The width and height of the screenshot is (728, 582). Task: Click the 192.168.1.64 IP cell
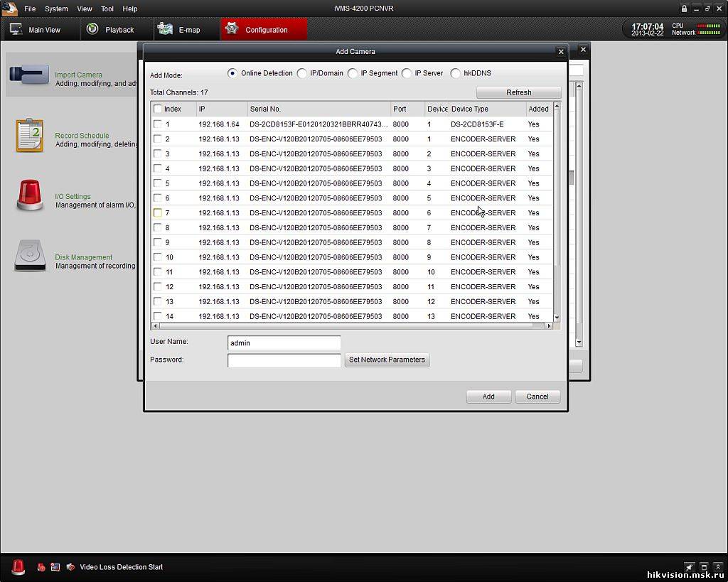click(219, 124)
